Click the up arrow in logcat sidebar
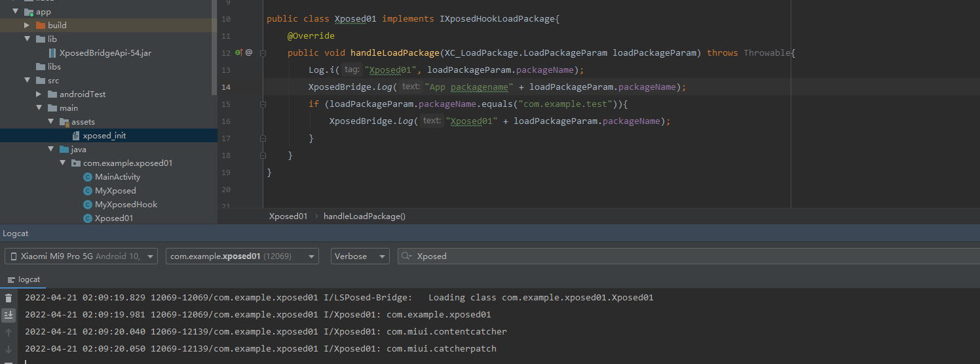The width and height of the screenshot is (980, 364). [9, 333]
